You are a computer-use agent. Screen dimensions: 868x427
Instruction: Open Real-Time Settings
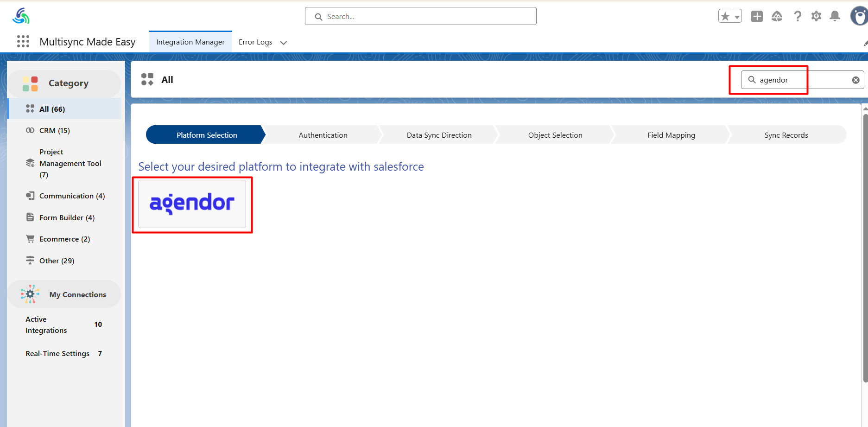click(57, 354)
